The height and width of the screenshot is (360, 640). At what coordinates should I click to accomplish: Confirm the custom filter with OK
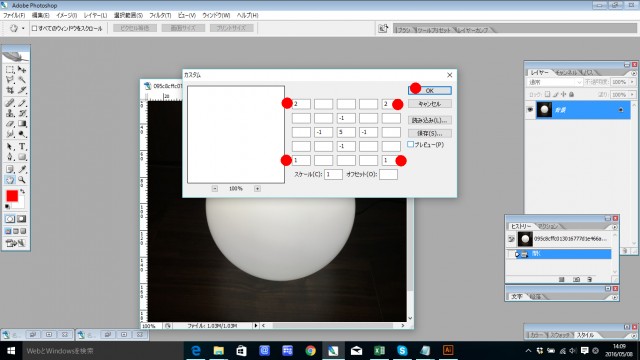[429, 91]
